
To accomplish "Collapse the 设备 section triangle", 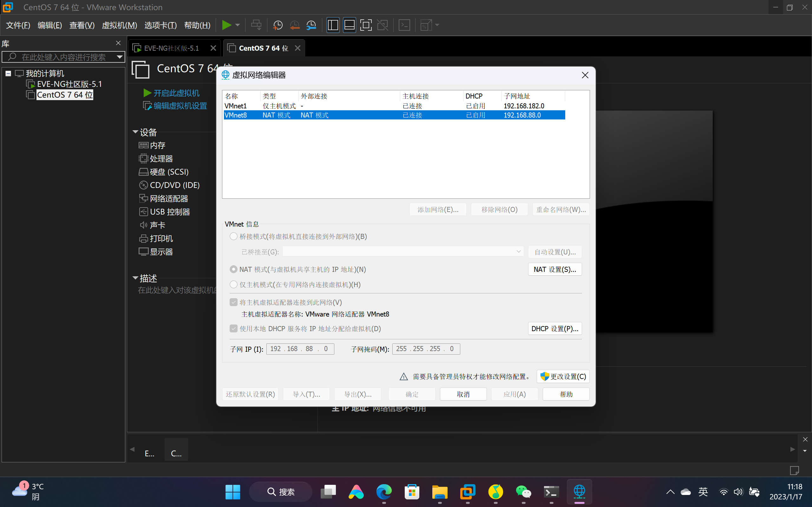I will pyautogui.click(x=135, y=132).
